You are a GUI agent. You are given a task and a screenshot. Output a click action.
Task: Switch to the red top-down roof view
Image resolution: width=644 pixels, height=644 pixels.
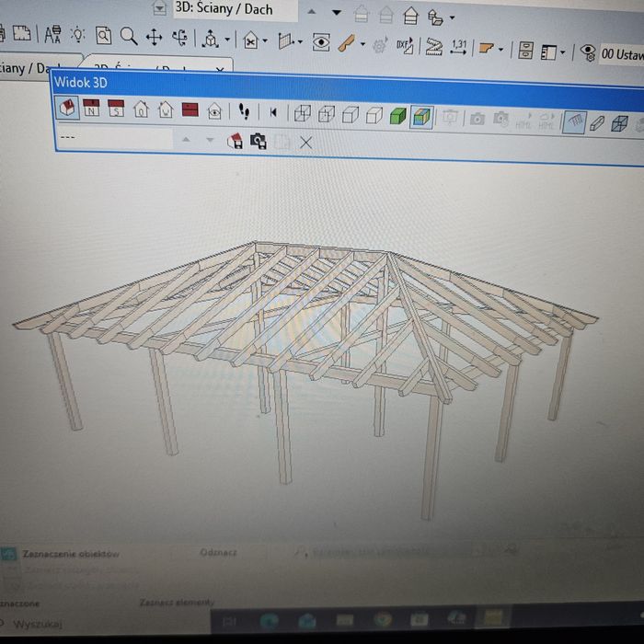[190, 110]
